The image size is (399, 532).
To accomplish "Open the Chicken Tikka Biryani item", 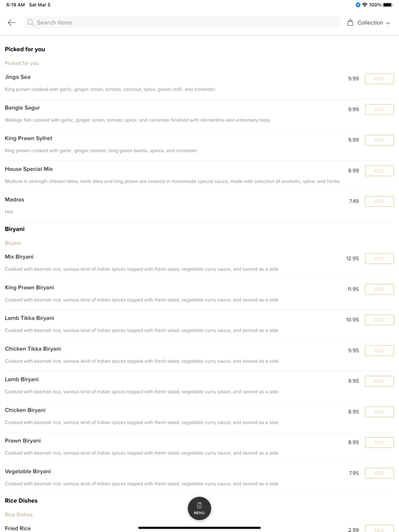I will click(33, 349).
